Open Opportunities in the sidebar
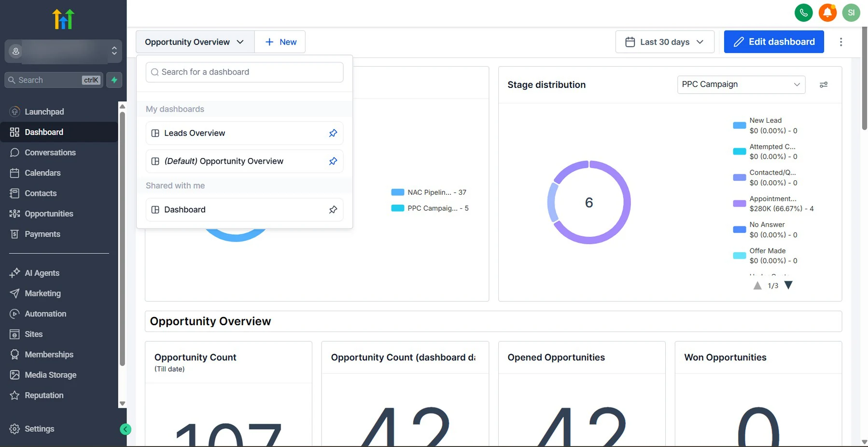The image size is (868, 447). 59,214
